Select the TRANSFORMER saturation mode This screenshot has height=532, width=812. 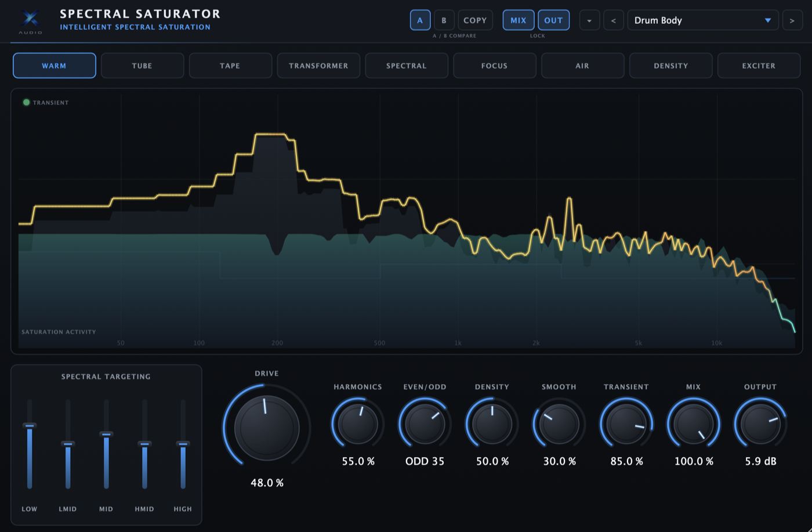click(x=318, y=66)
